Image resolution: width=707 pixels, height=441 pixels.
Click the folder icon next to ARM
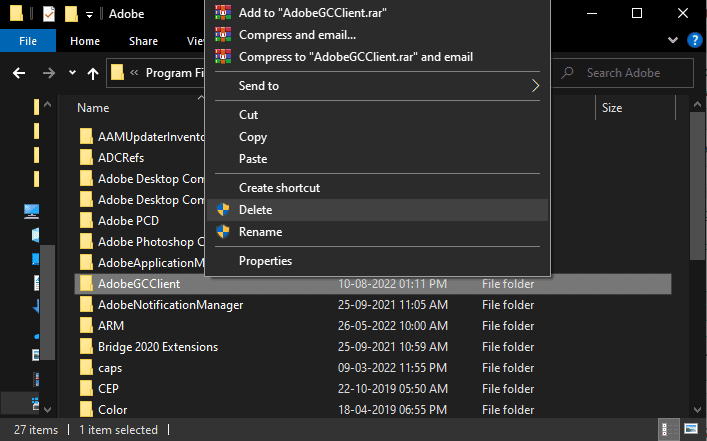click(86, 326)
